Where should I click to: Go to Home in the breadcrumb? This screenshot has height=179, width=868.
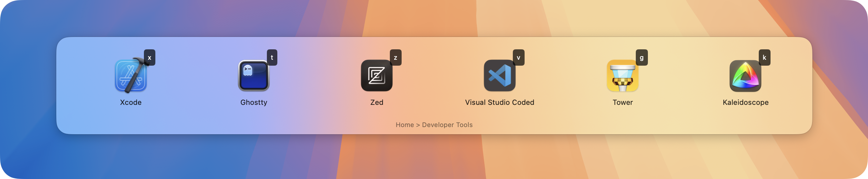pos(405,125)
